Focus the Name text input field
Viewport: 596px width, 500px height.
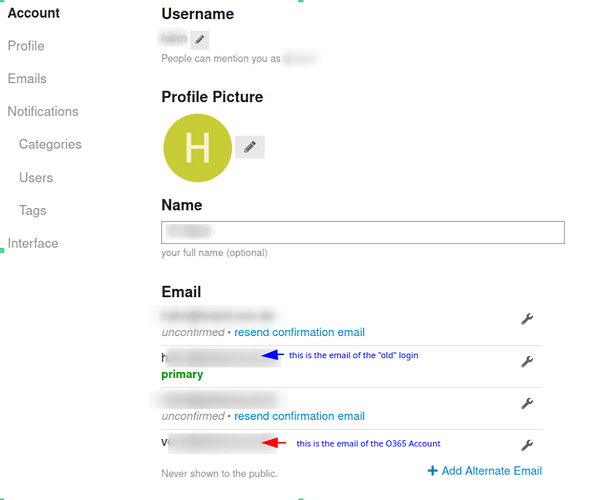click(363, 232)
